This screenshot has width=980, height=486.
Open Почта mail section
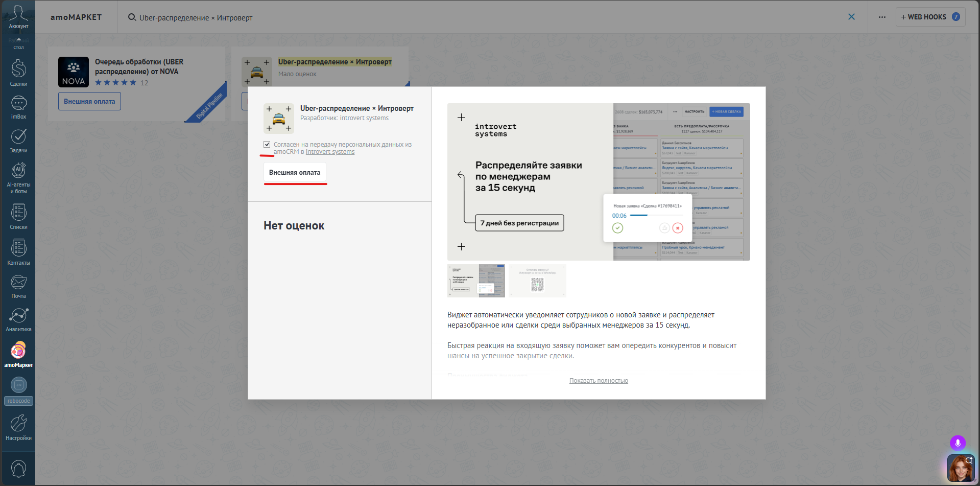tap(18, 286)
